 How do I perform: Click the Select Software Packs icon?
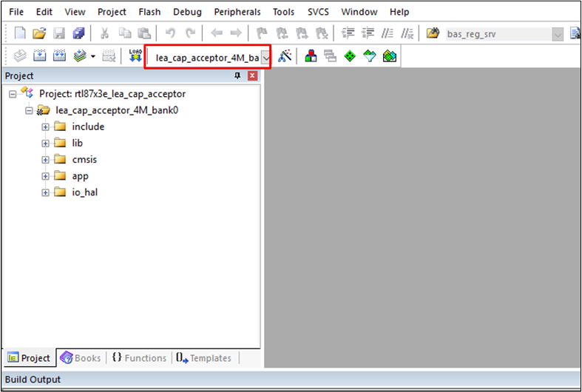click(x=369, y=56)
